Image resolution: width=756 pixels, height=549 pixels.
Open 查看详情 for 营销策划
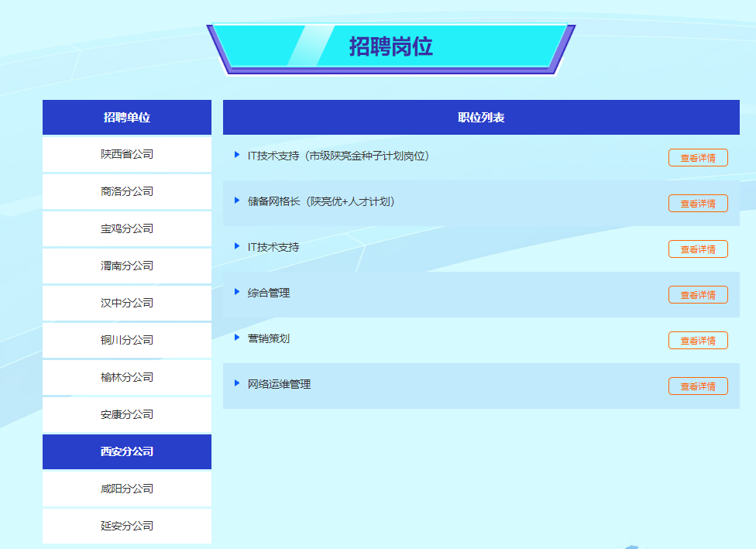pyautogui.click(x=698, y=340)
